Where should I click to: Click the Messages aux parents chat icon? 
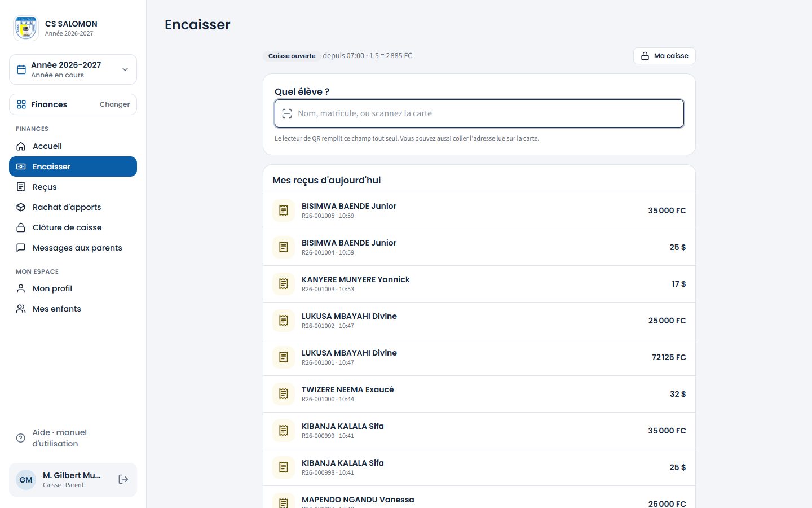pyautogui.click(x=21, y=248)
